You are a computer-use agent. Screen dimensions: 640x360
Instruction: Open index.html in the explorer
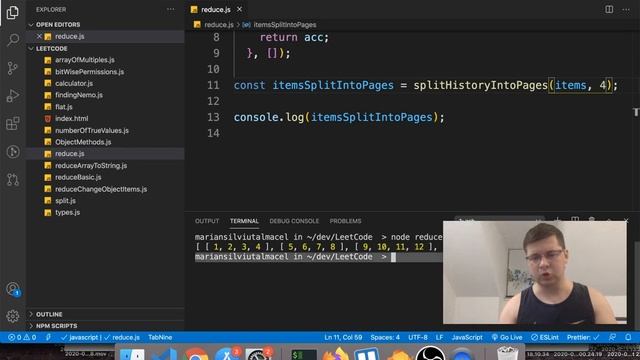point(71,119)
